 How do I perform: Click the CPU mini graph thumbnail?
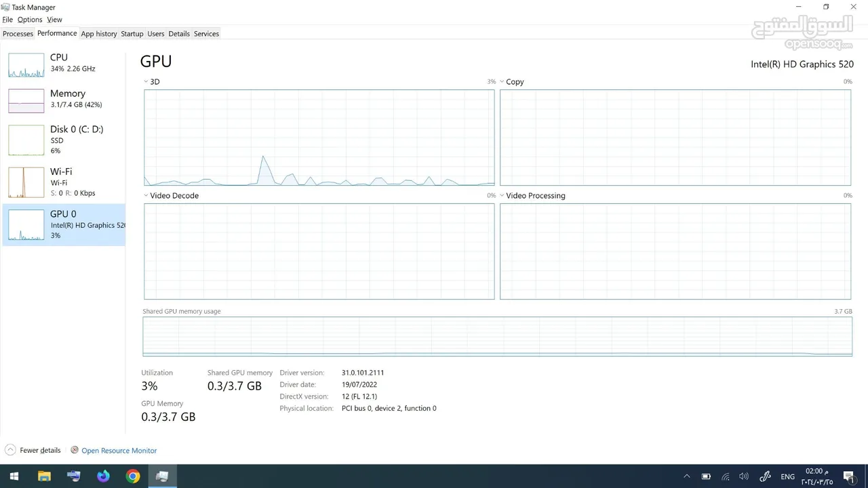pos(26,65)
